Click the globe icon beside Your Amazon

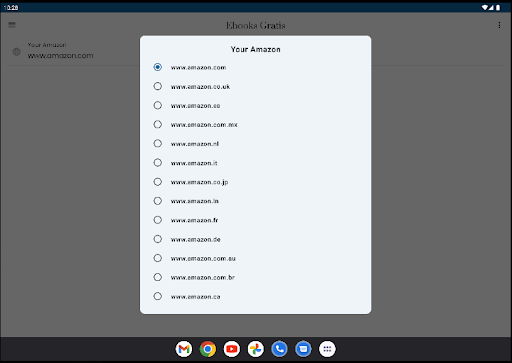(x=16, y=52)
